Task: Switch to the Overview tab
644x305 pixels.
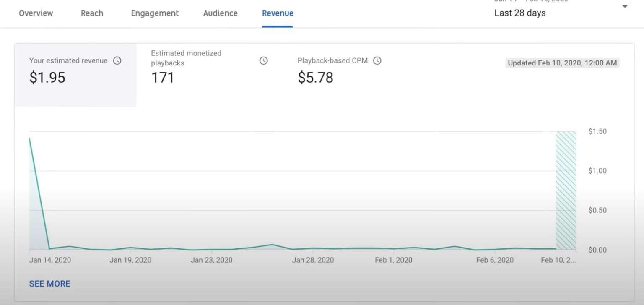Action: (x=36, y=13)
